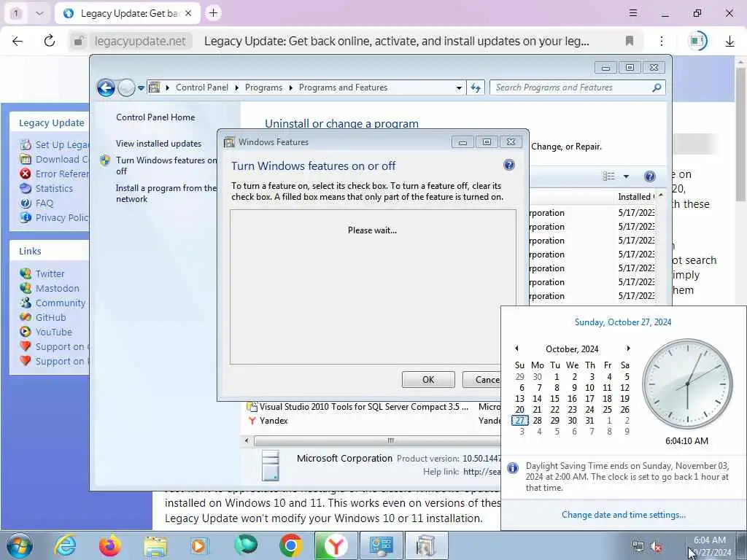The image size is (747, 560).
Task: Open recent pages dropdown in Control Panel
Action: tap(141, 88)
